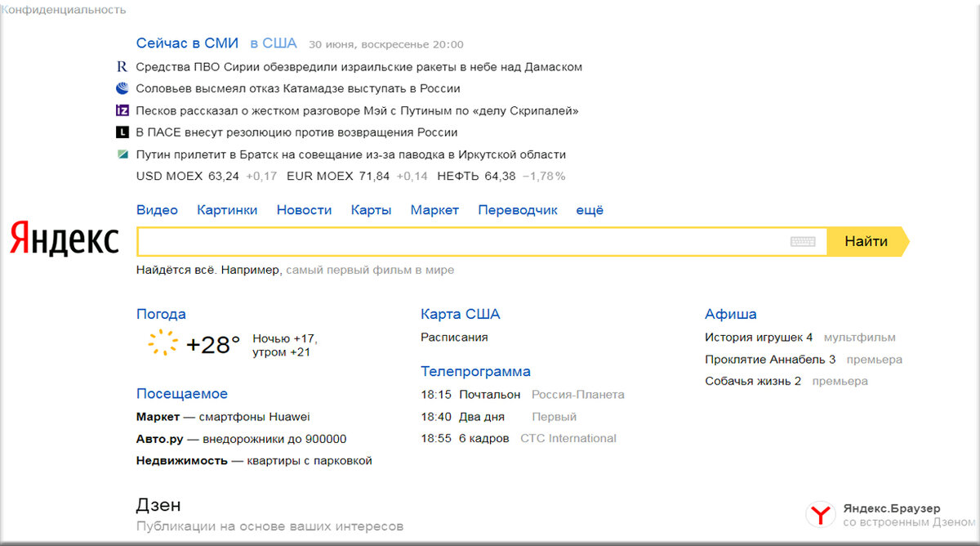Open the 18:55 6 кадров TV listing
Viewport: 980px width, 546px height.
point(465,439)
